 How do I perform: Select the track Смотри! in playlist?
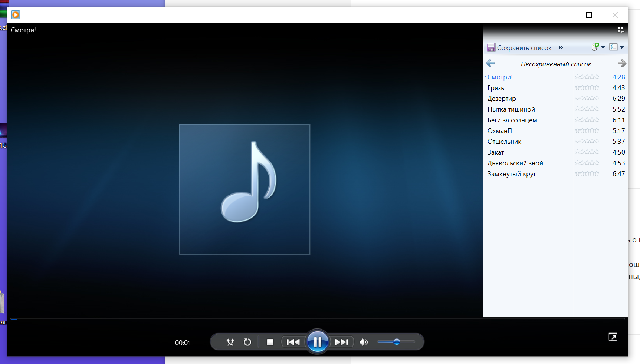point(500,77)
